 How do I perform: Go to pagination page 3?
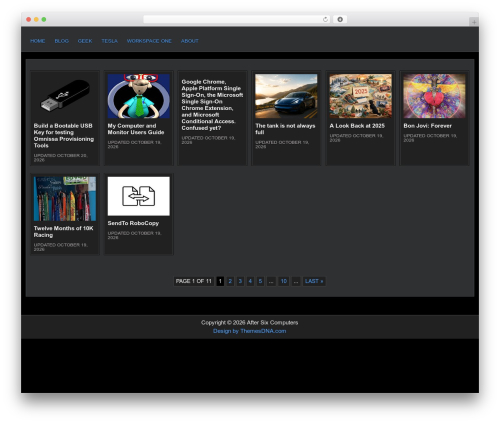[x=240, y=281]
